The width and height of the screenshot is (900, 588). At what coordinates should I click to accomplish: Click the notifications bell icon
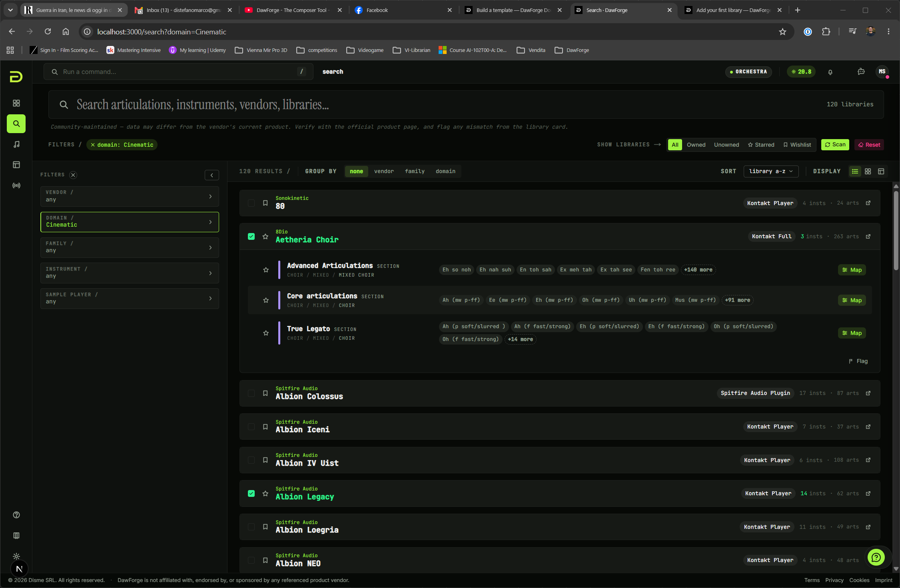830,72
